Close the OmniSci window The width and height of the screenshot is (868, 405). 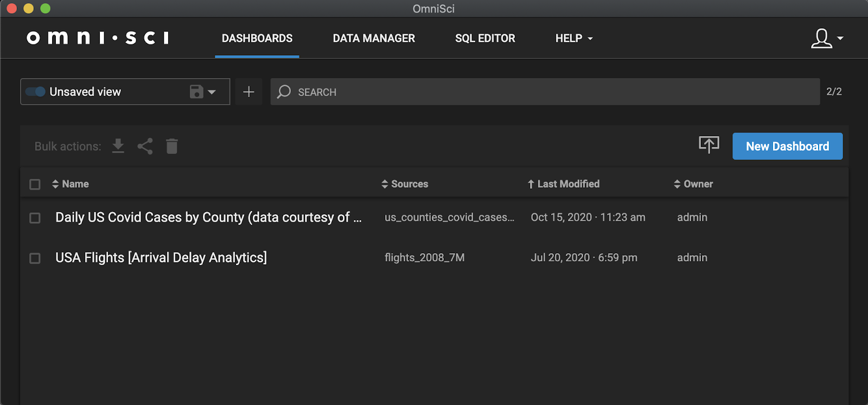click(11, 8)
